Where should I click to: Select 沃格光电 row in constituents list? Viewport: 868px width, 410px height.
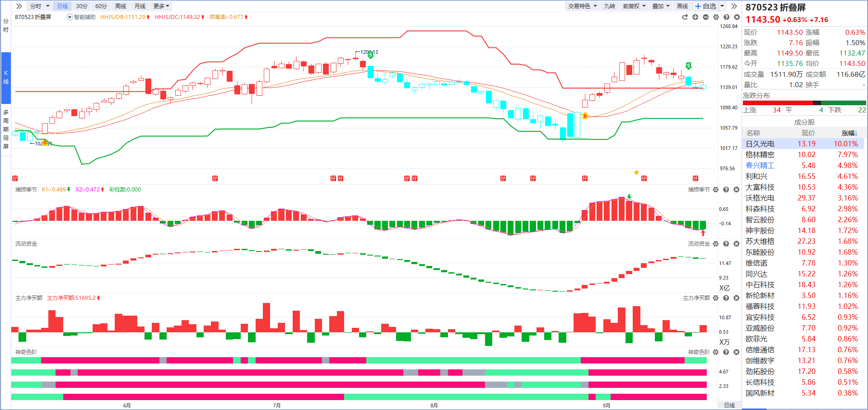click(803, 198)
